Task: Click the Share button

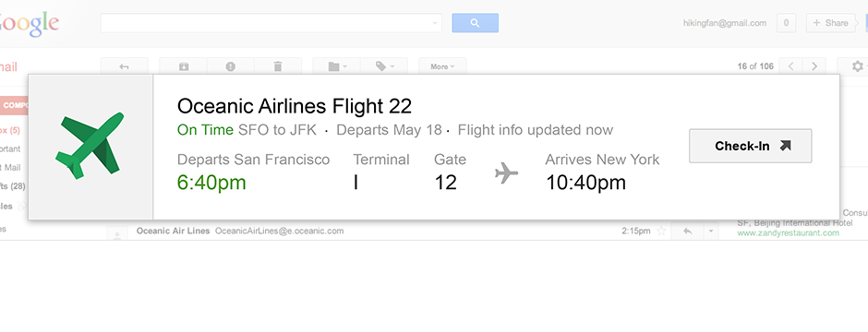Action: click(830, 23)
